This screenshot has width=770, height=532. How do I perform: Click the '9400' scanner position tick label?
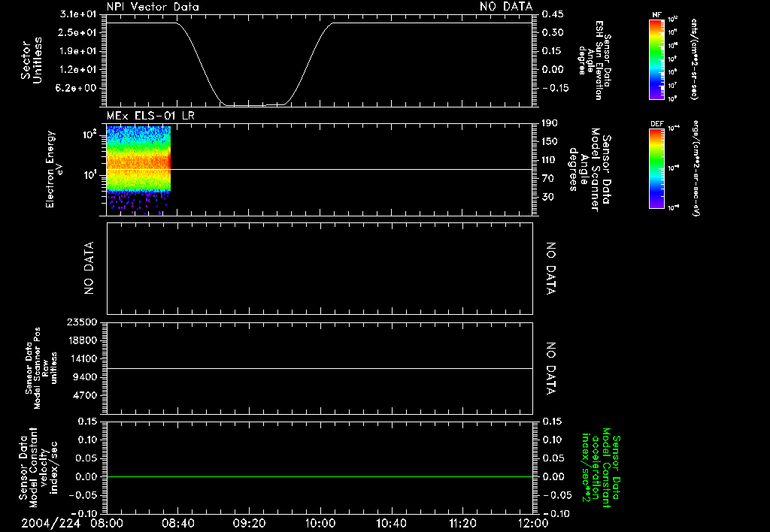86,377
